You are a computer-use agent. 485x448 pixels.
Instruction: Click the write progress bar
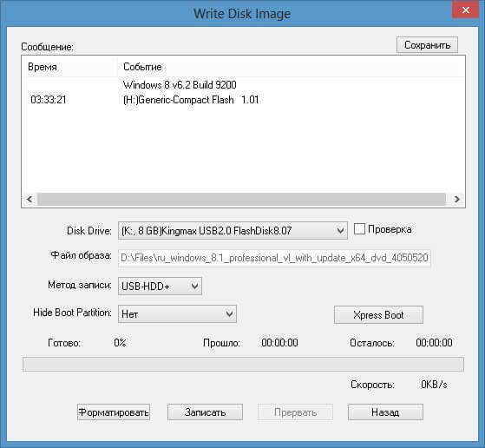(243, 364)
